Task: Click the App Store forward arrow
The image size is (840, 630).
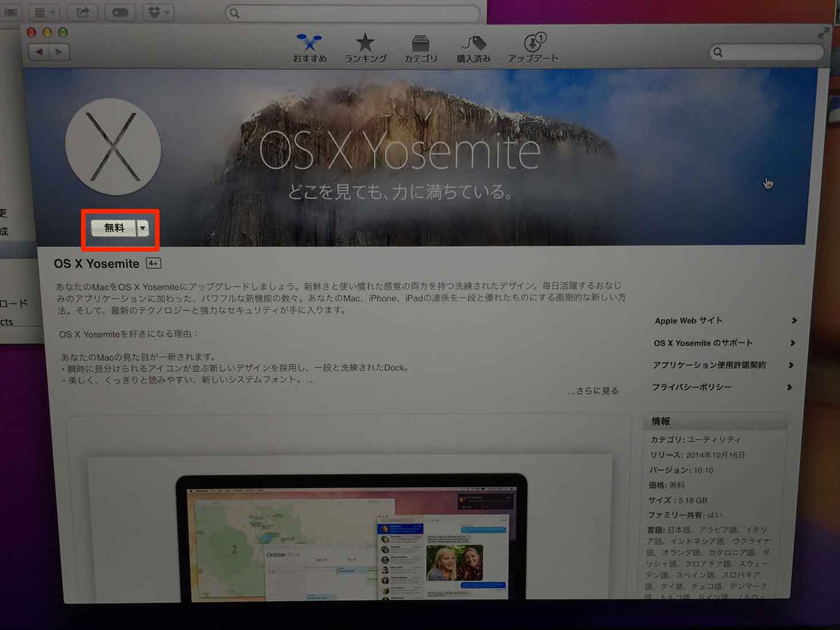Action: point(59,52)
